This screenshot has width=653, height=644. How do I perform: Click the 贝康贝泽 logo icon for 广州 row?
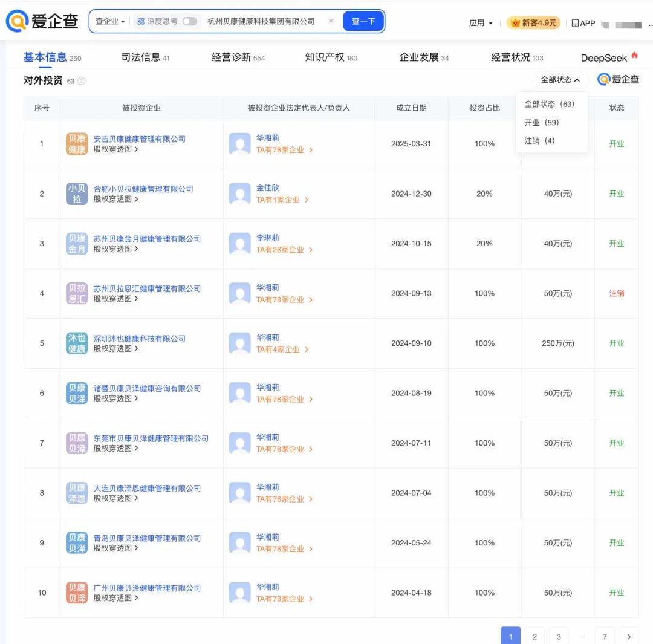(x=77, y=593)
